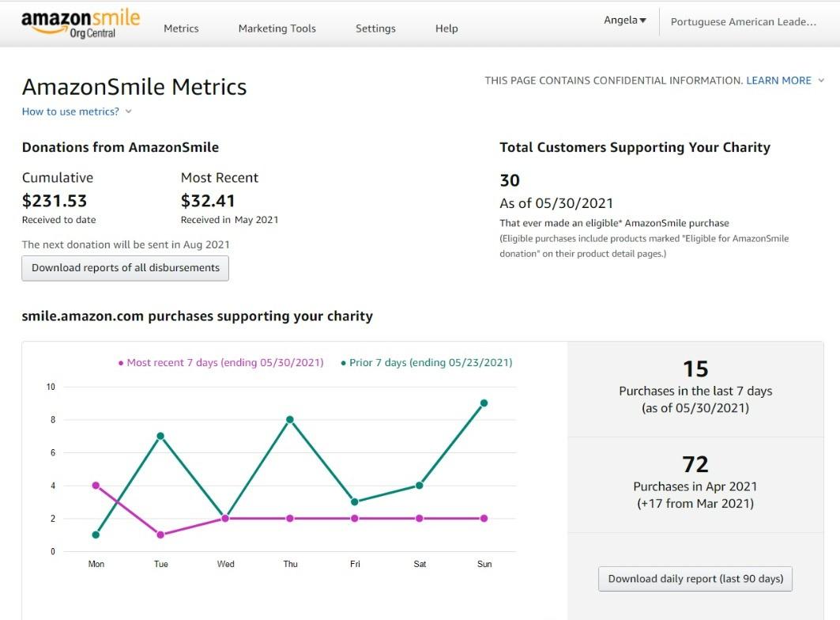Download reports of all disbursements
This screenshot has width=840, height=620.
[x=126, y=268]
